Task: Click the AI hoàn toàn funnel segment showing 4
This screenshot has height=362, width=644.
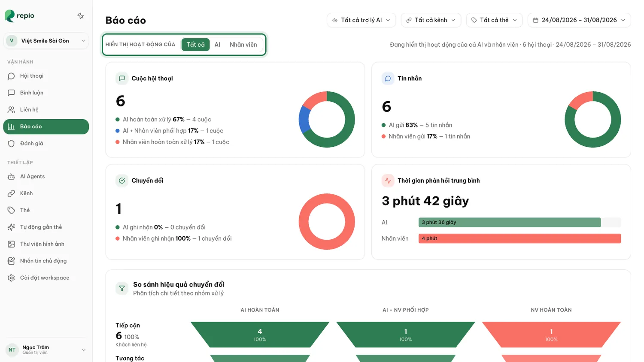Action: pos(260,335)
